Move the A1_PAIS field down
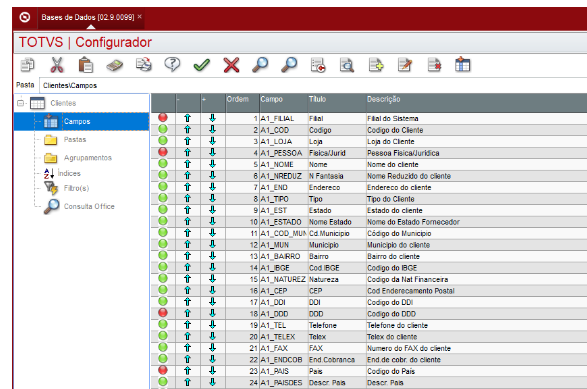587x389 pixels. tap(213, 371)
